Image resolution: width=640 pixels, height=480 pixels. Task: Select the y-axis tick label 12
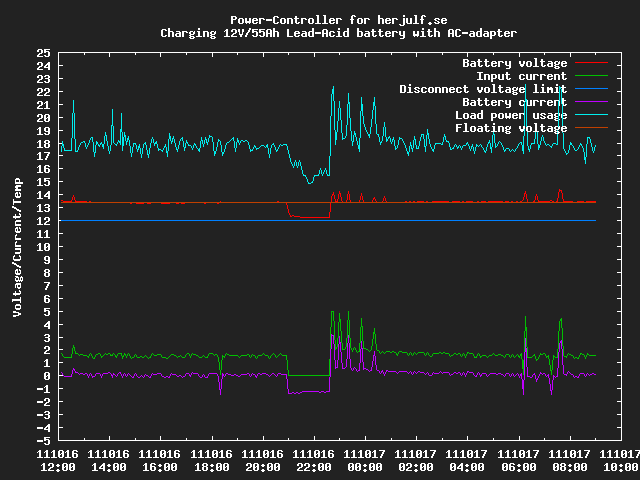coord(43,221)
